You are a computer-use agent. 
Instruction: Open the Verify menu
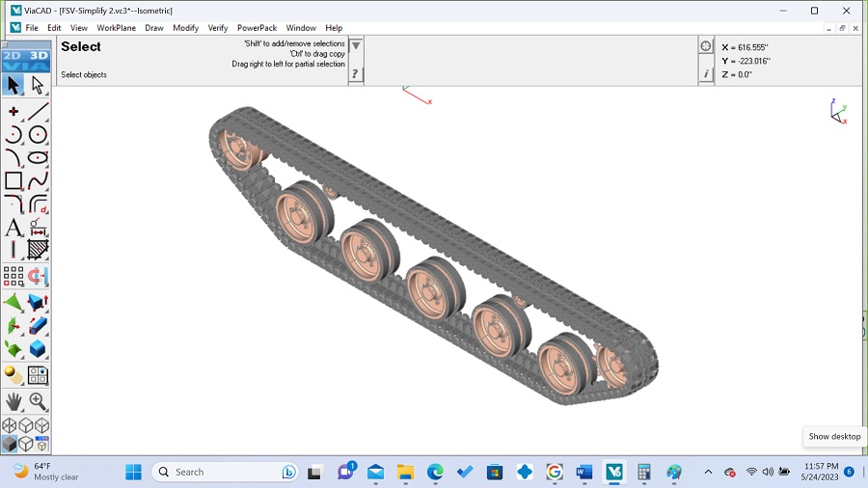(x=218, y=28)
